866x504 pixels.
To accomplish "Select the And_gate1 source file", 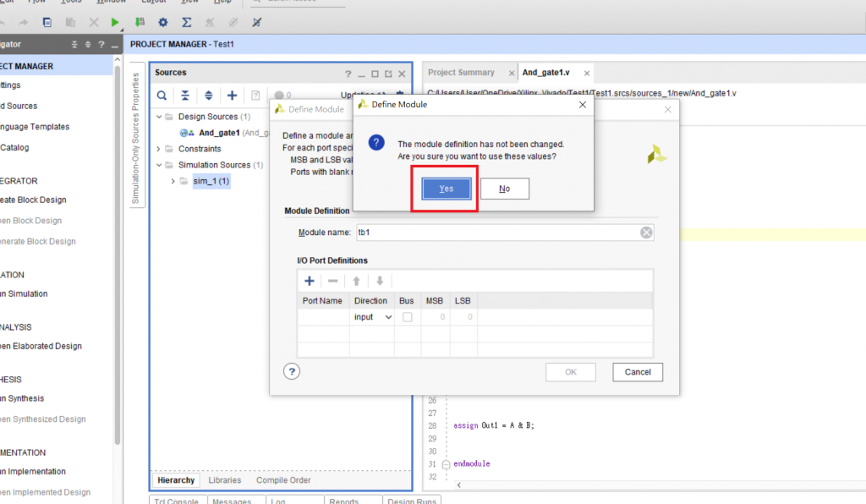I will coord(219,133).
